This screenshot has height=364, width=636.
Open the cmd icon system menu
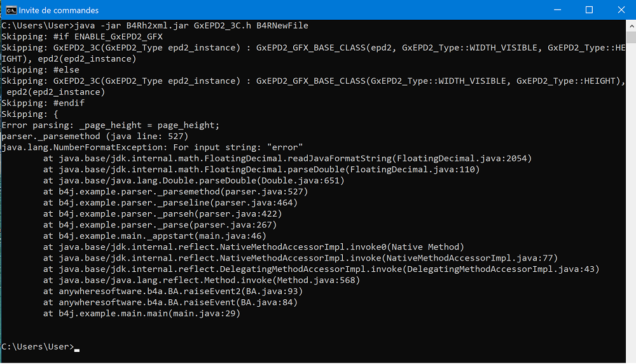11,10
